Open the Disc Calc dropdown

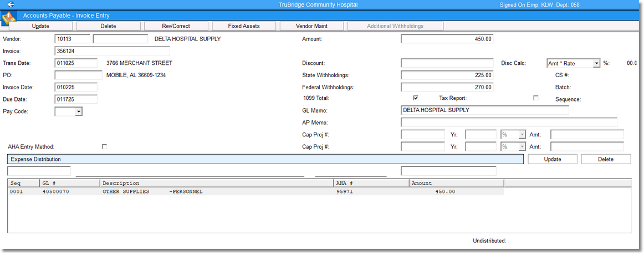(x=597, y=63)
